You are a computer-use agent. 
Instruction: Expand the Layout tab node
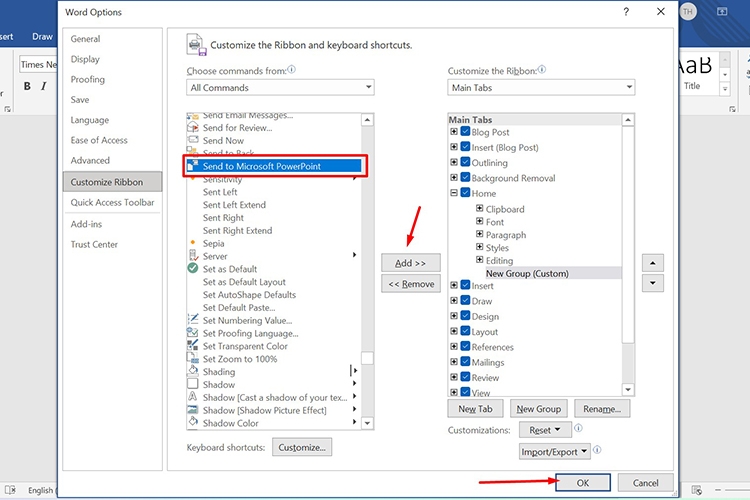click(453, 331)
